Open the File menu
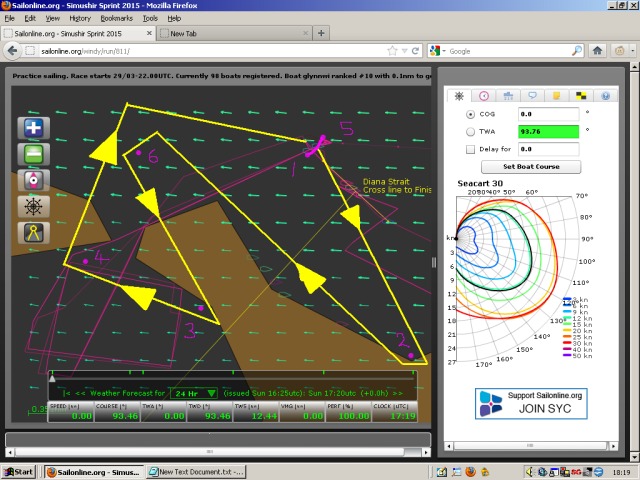Image resolution: width=640 pixels, height=480 pixels. click(9, 18)
